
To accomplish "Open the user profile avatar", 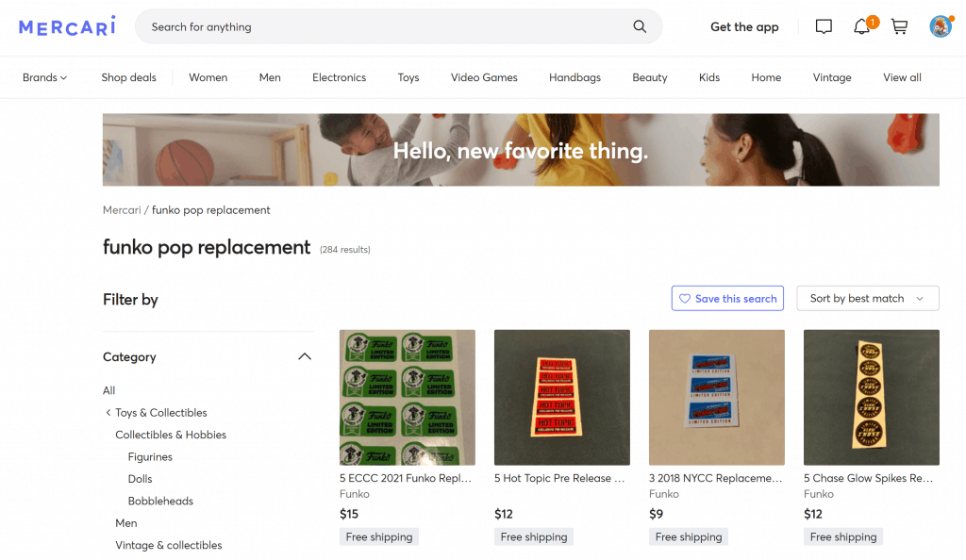I will click(940, 27).
